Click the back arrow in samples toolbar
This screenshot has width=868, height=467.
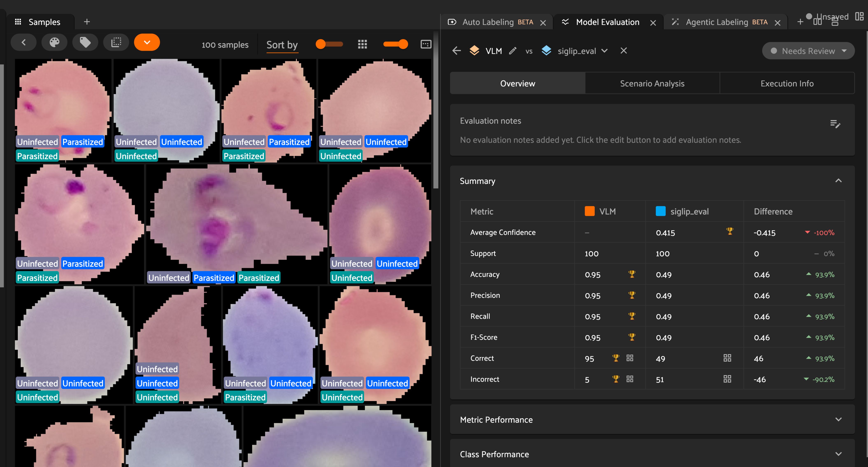[24, 43]
